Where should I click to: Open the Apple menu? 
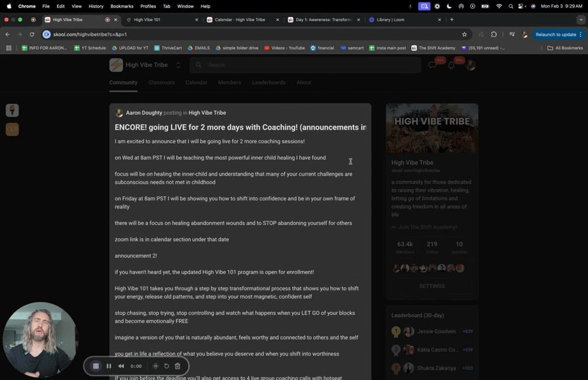pyautogui.click(x=9, y=6)
